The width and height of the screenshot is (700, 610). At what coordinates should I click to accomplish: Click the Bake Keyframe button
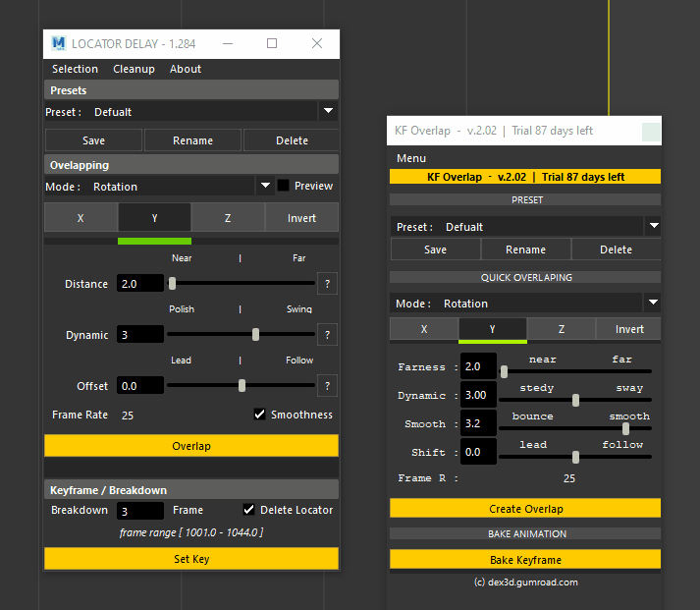click(x=525, y=560)
